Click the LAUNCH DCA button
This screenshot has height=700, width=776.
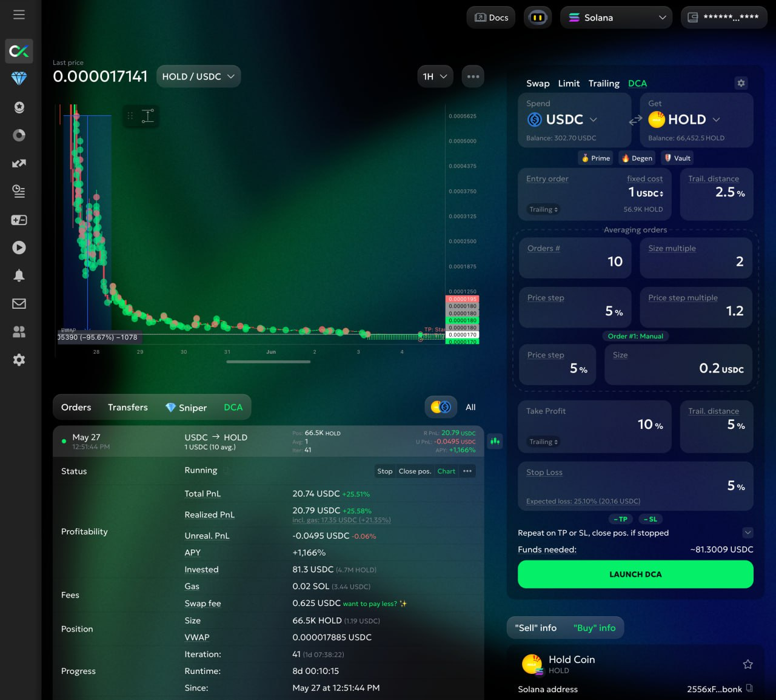tap(635, 574)
